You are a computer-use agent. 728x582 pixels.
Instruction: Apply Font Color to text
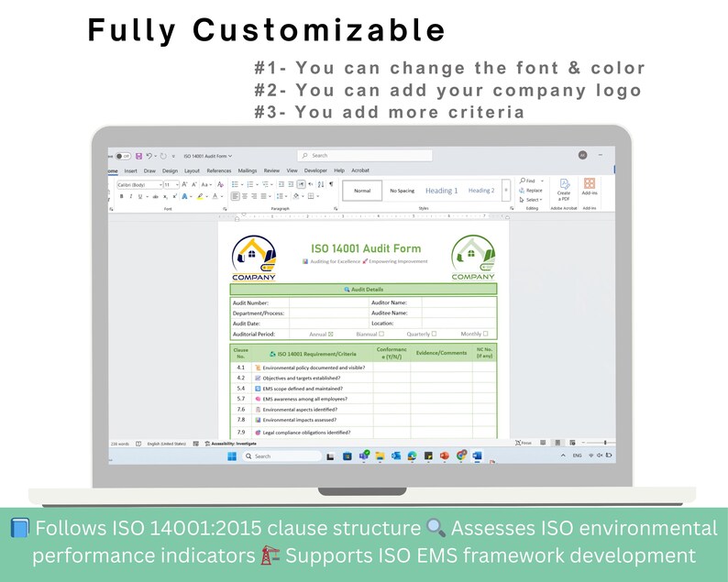click(x=215, y=196)
